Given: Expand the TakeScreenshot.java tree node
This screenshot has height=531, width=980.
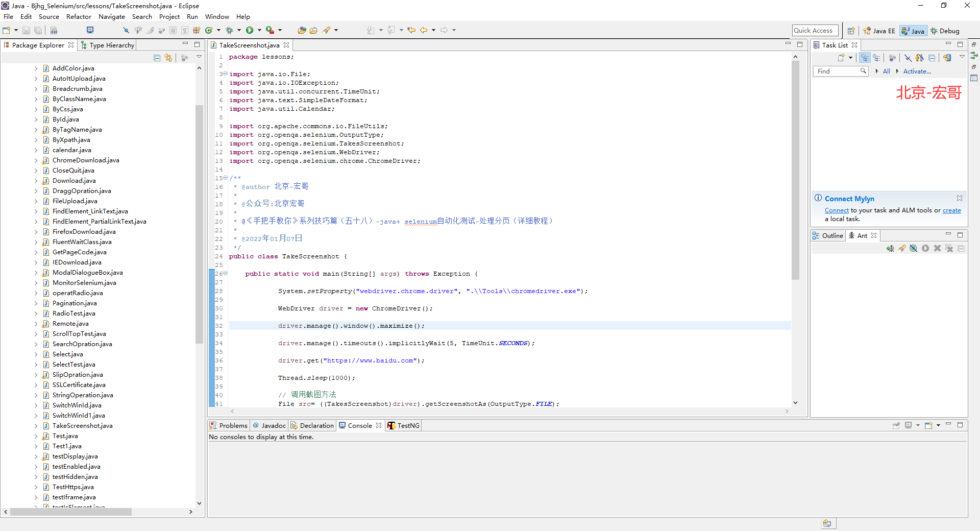Looking at the screenshot, I should [36, 426].
